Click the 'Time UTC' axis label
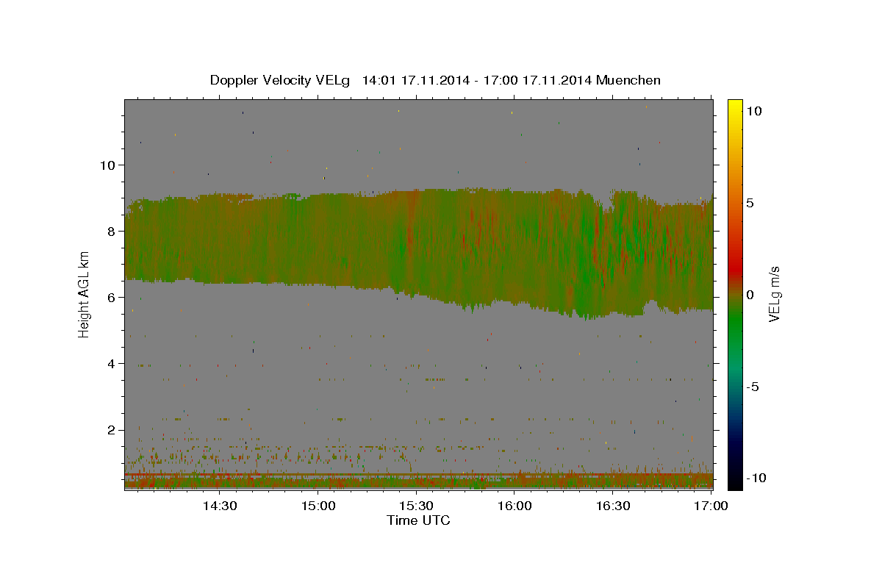882x588 pixels. pyautogui.click(x=418, y=520)
